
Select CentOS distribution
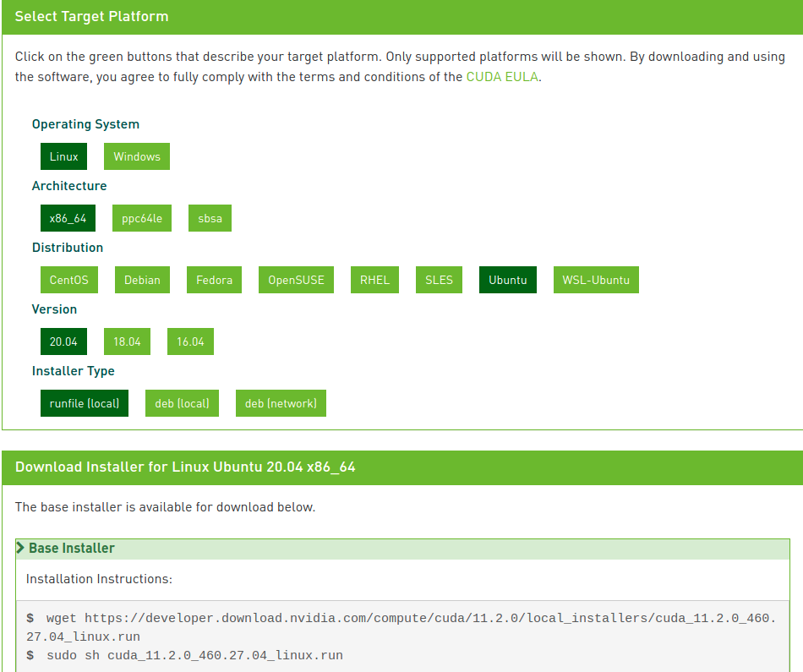69,280
